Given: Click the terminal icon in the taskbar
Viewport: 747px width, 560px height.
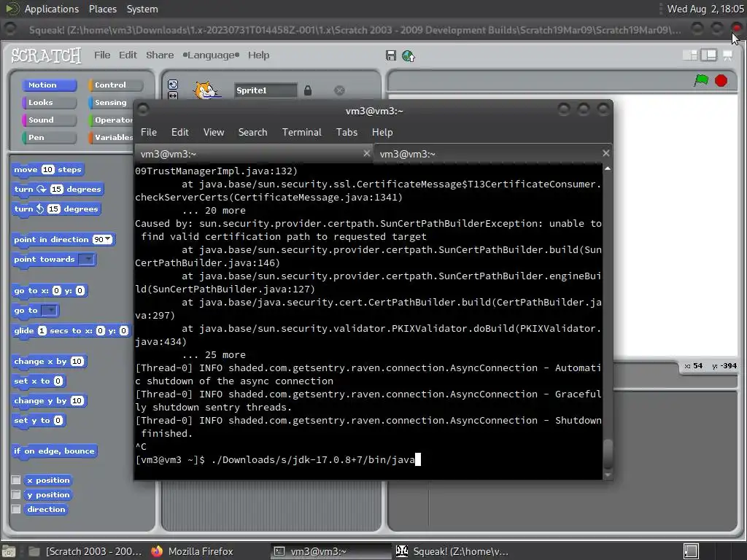Looking at the screenshot, I should pos(279,551).
